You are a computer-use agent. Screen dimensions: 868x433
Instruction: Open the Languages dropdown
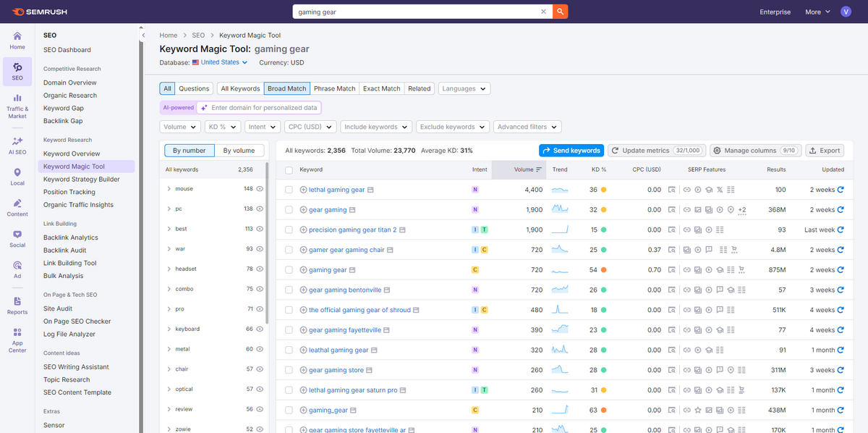click(x=464, y=88)
